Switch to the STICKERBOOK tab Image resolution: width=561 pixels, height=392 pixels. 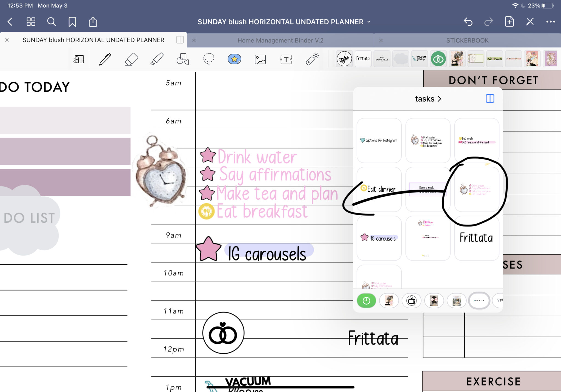point(467,40)
